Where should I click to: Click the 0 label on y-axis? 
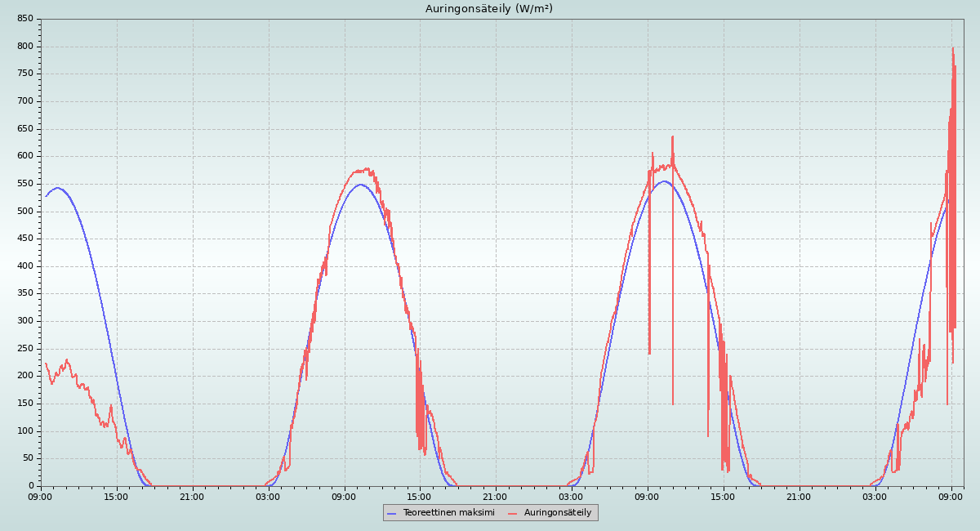pos(31,486)
